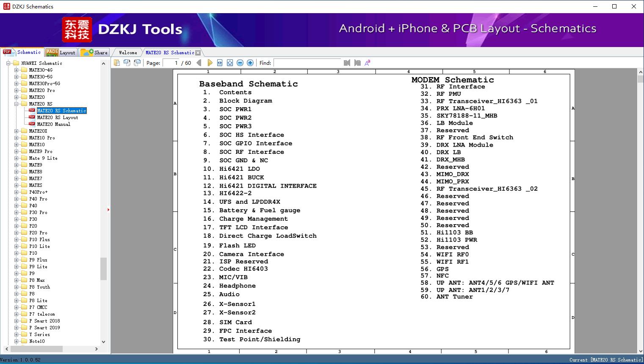Switch to the Share panel tab
The height and width of the screenshot is (364, 644).
point(94,53)
